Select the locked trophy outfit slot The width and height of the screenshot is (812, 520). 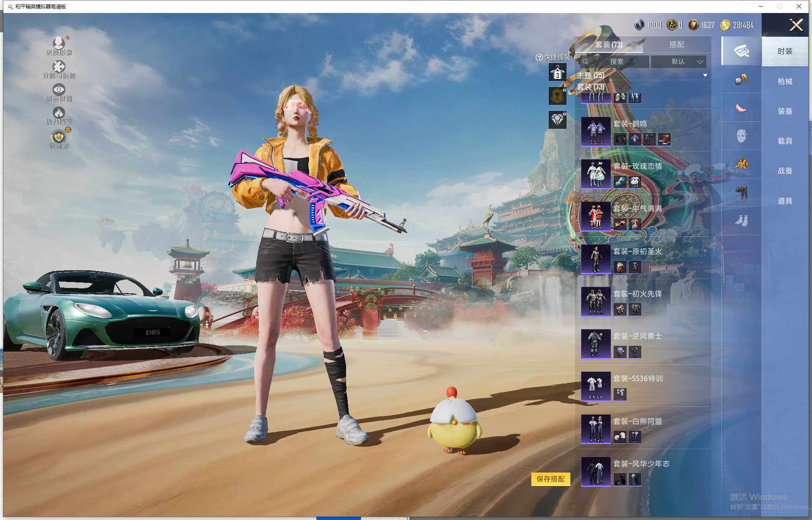coord(557,96)
